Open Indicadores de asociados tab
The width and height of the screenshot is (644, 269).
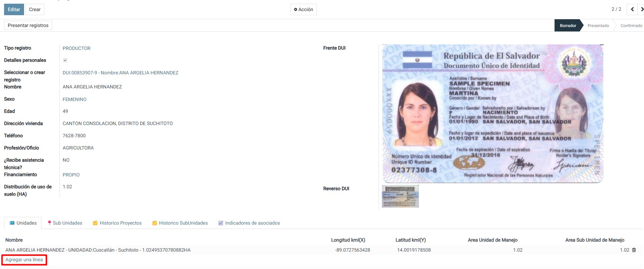click(x=249, y=223)
